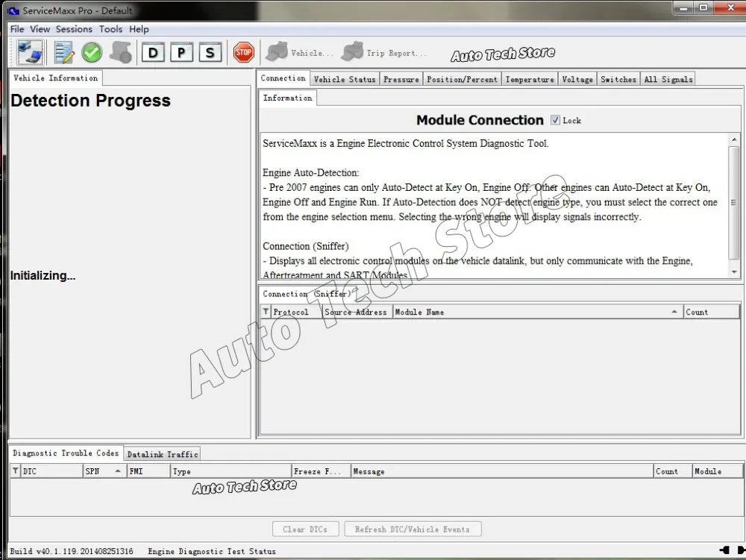Viewport: 746px width, 560px height.
Task: Open the Tools menu
Action: (x=110, y=29)
